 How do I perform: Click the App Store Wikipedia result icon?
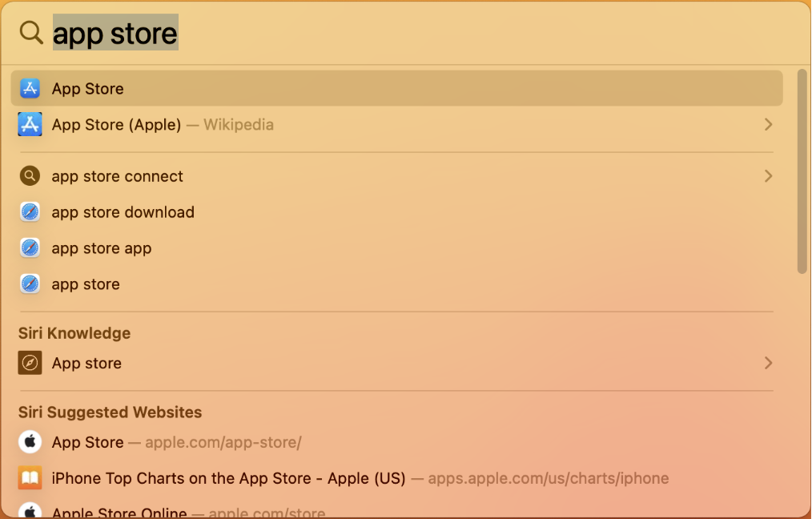point(30,124)
